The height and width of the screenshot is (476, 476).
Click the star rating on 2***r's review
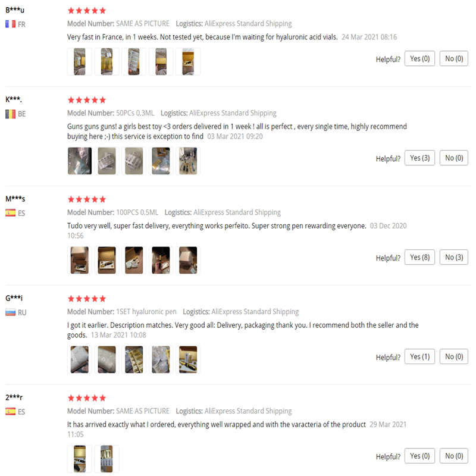(x=87, y=398)
